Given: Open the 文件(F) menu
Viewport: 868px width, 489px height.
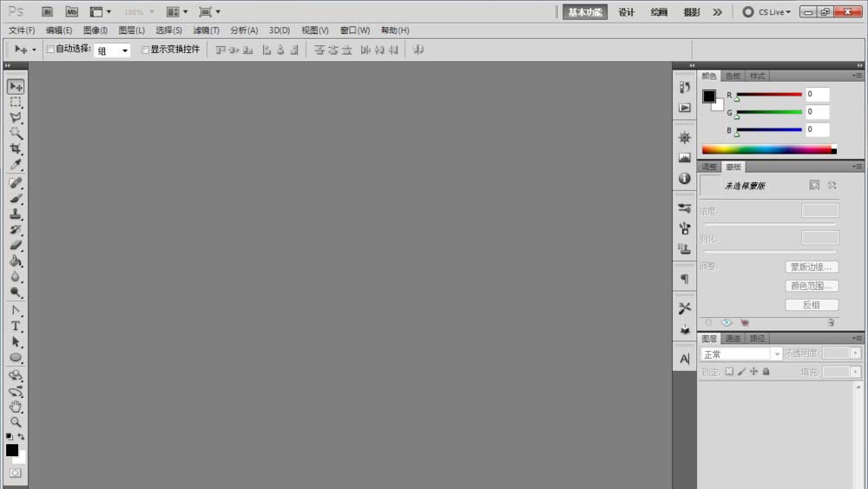Looking at the screenshot, I should (x=22, y=30).
